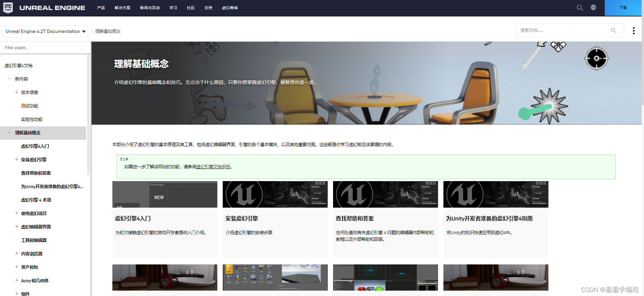Open the 新闻与活动 menu
Viewport: 644px width, 296px height.
pos(150,8)
